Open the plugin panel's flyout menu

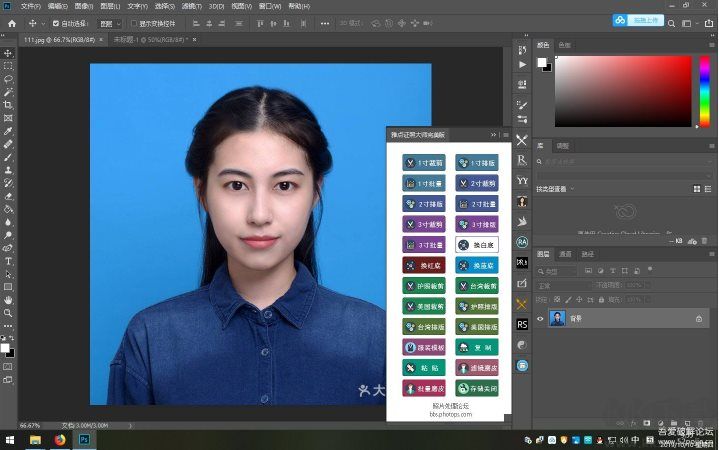pos(505,134)
